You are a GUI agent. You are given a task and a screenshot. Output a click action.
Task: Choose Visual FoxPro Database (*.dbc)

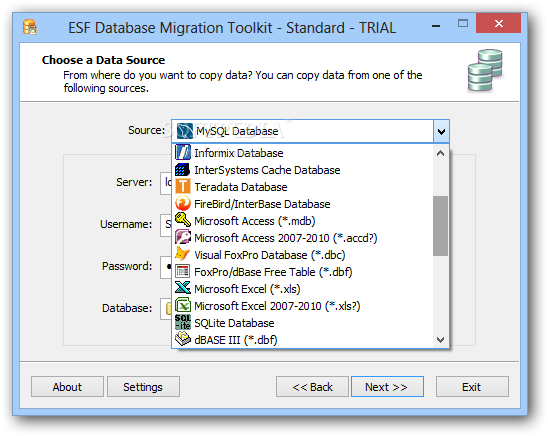[x=303, y=255]
